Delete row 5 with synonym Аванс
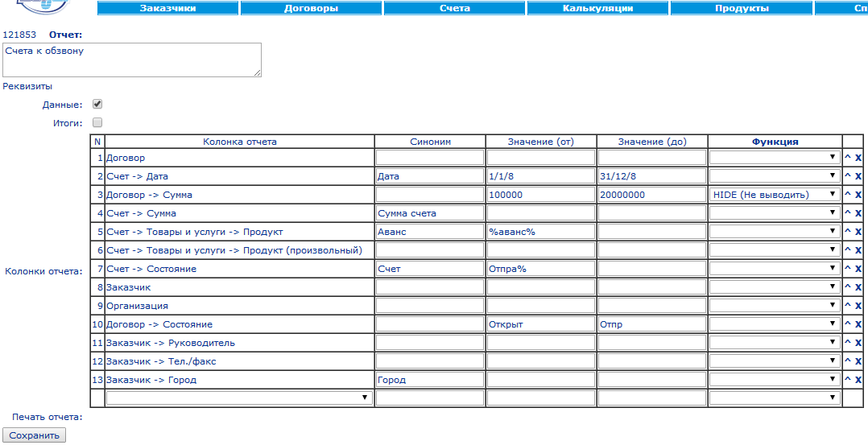The height and width of the screenshot is (445, 868). [858, 232]
